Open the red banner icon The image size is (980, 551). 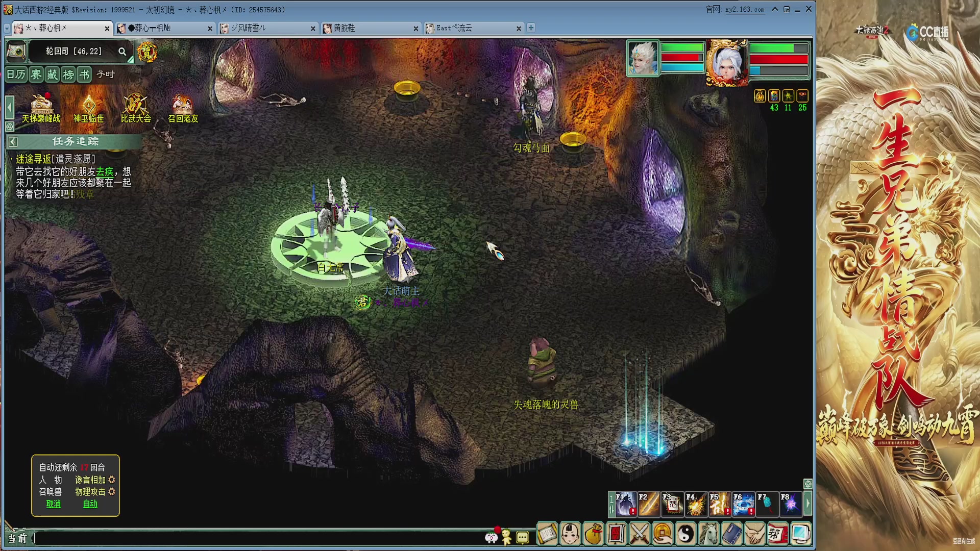[x=617, y=534]
